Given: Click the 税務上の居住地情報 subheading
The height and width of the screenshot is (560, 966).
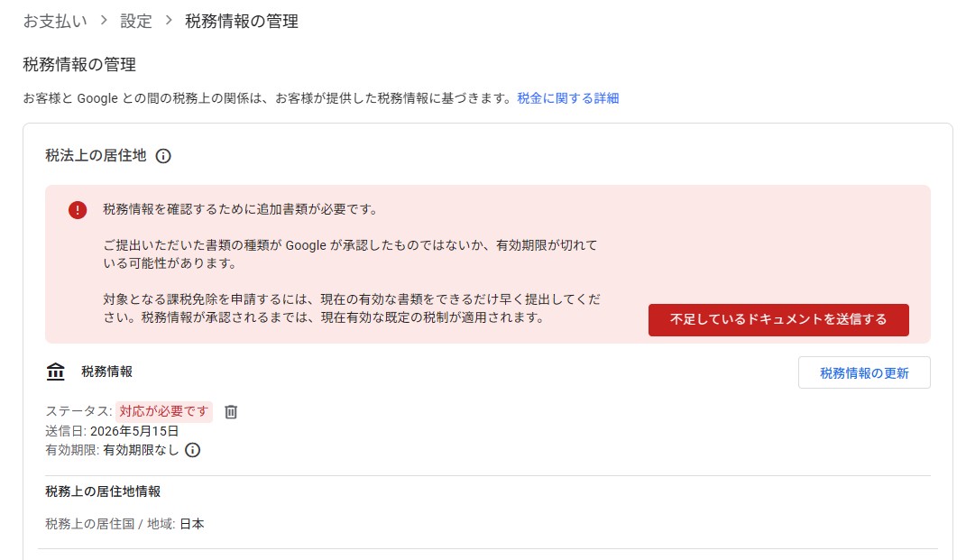Looking at the screenshot, I should [103, 491].
